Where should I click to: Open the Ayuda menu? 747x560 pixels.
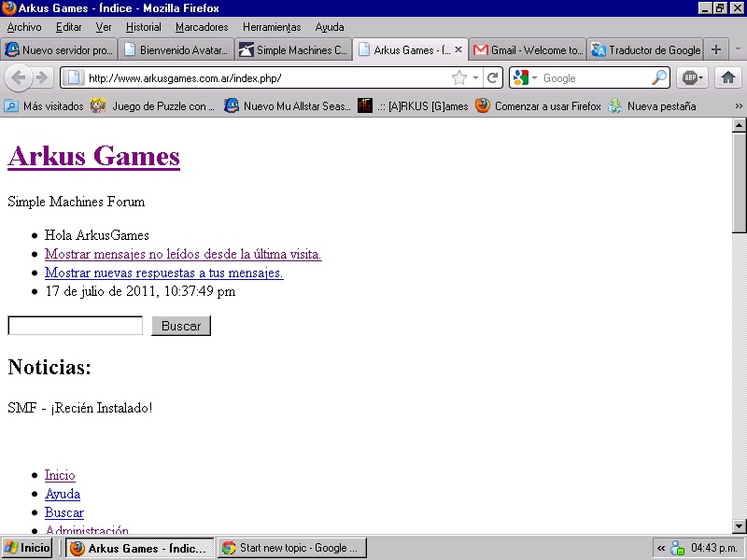(x=330, y=27)
